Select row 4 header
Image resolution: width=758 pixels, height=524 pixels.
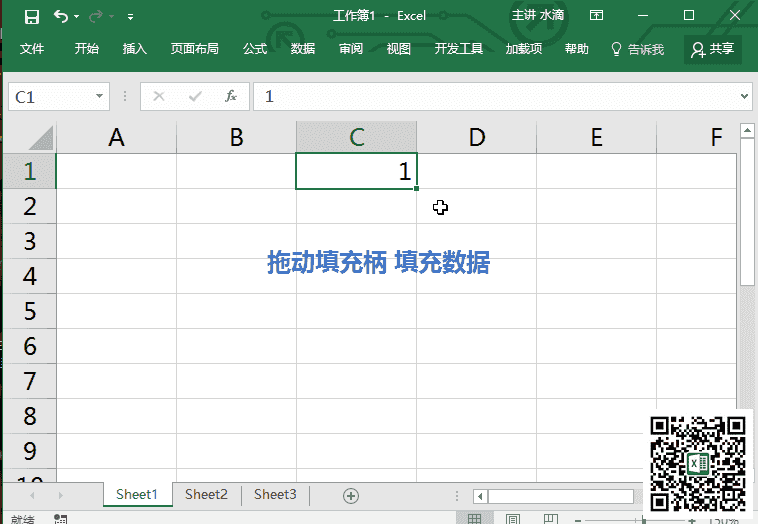point(30,276)
